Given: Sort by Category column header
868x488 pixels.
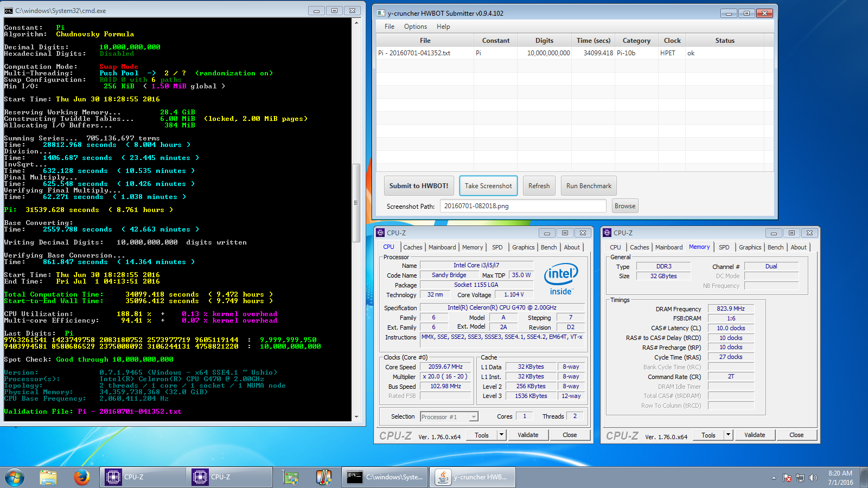Looking at the screenshot, I should click(636, 41).
